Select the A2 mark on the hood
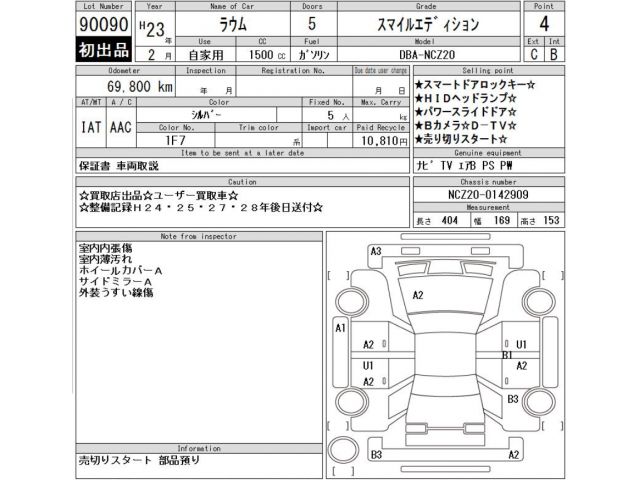The width and height of the screenshot is (640, 480). (x=418, y=294)
